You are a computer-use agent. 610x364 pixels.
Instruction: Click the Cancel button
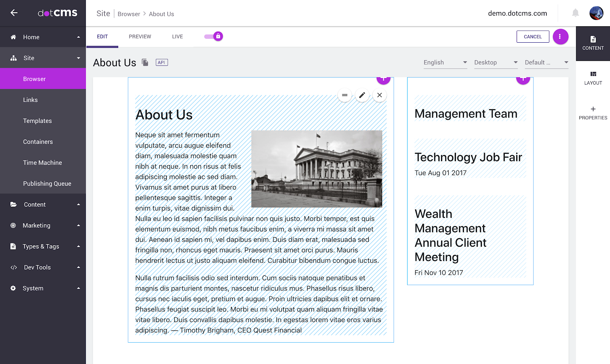pos(533,37)
